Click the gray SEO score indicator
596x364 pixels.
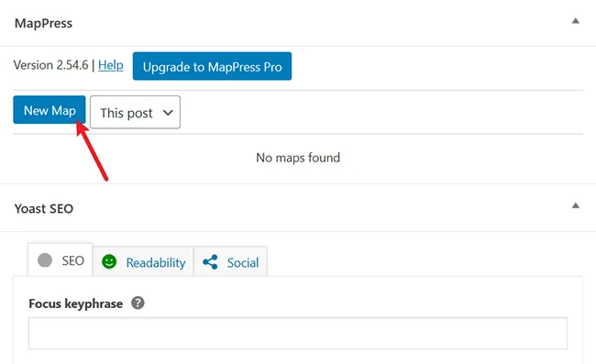click(x=45, y=260)
